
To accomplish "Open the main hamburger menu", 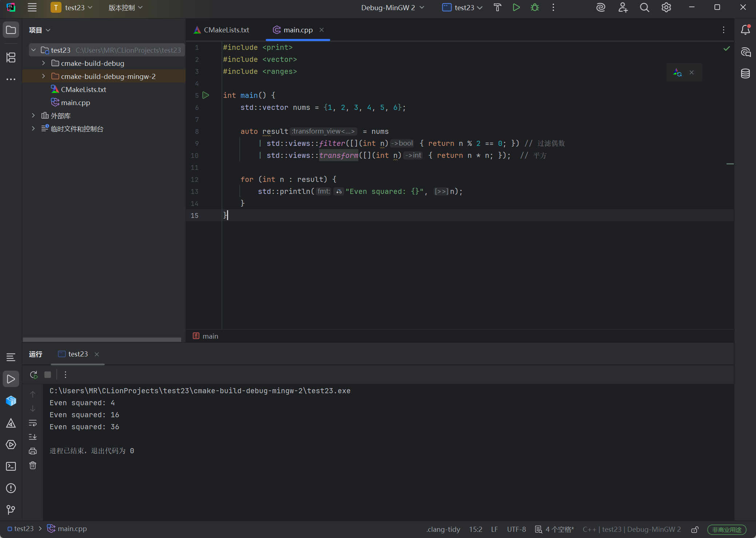I will coord(32,8).
